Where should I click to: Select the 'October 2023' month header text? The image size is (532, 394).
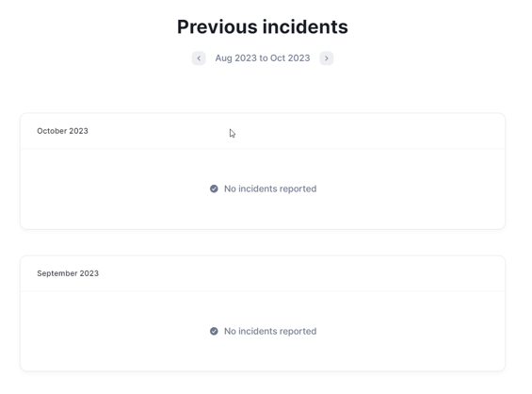62,131
